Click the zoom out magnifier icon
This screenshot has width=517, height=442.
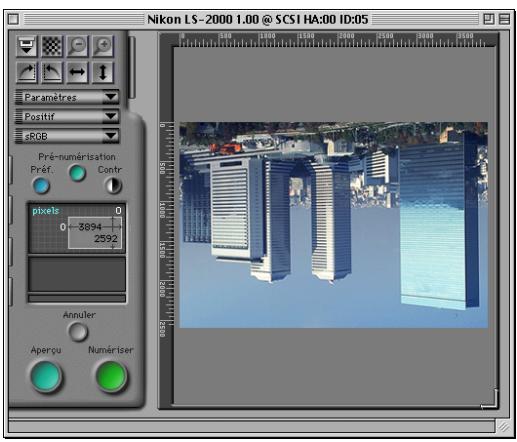[x=77, y=46]
